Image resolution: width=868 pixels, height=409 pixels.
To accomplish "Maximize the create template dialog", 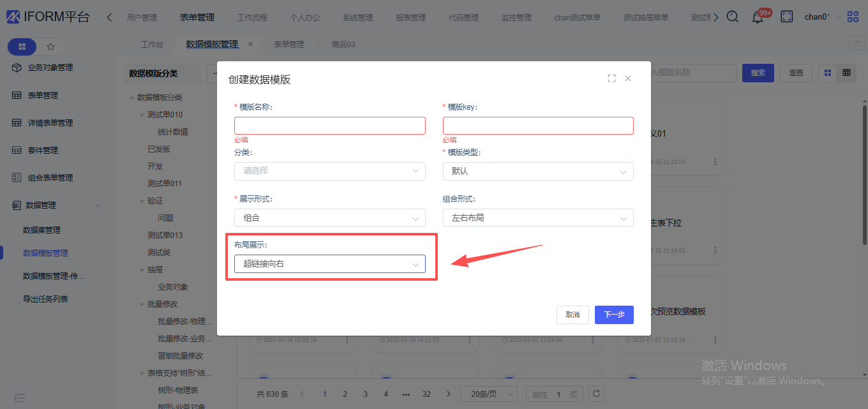I will click(x=611, y=78).
